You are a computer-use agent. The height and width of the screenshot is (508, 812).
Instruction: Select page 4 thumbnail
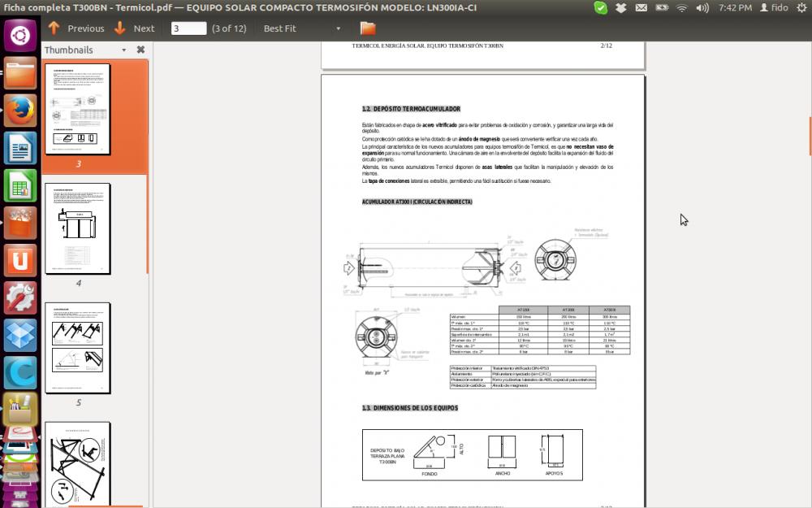[x=78, y=228]
